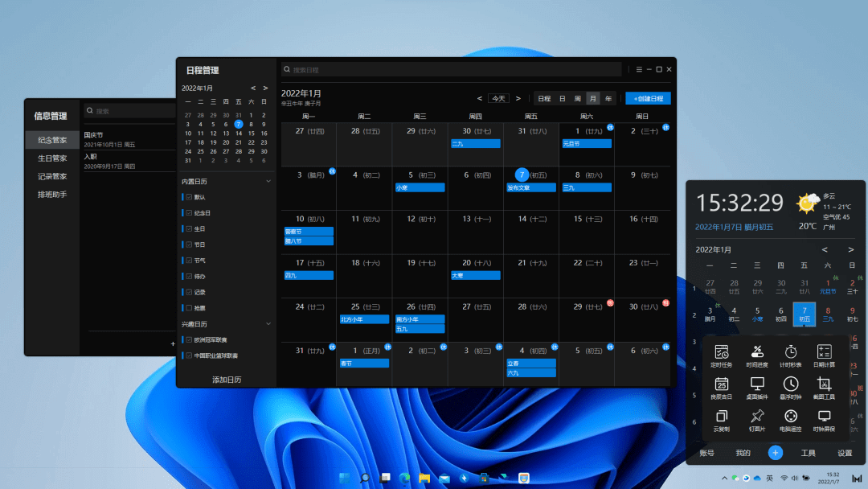Viewport: 868px width, 489px height.
Task: Toggle the 欧洲冠军联赛 calendar checkbox
Action: click(x=189, y=339)
